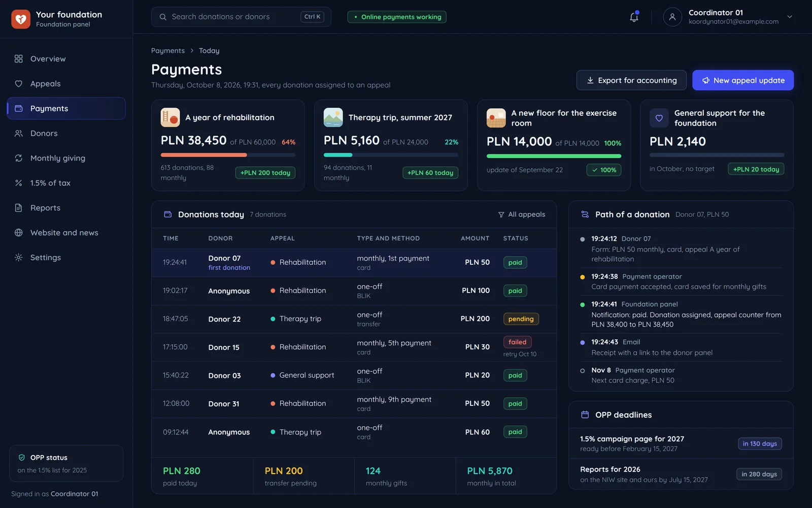Click the exercise room appeal thumbnail
The width and height of the screenshot is (812, 508).
[496, 118]
